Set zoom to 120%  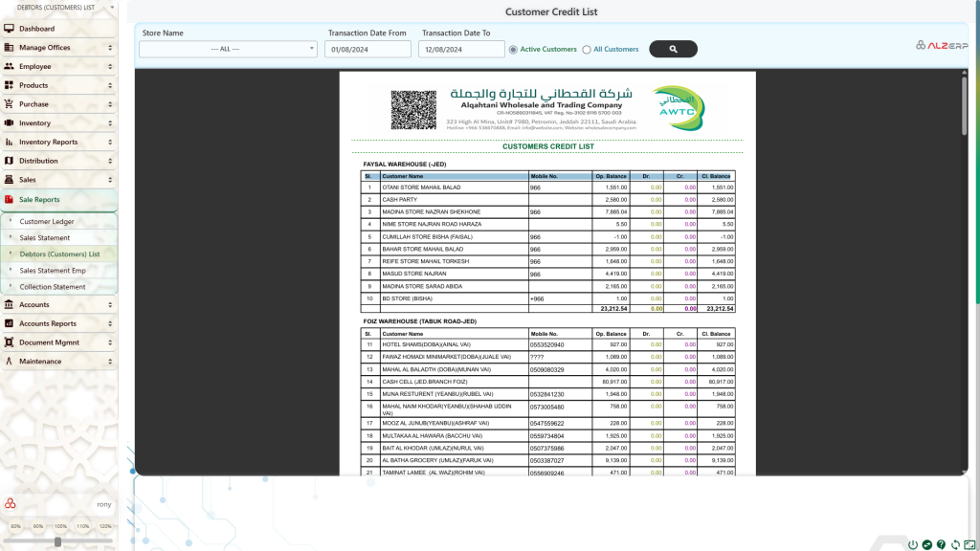pos(105,526)
